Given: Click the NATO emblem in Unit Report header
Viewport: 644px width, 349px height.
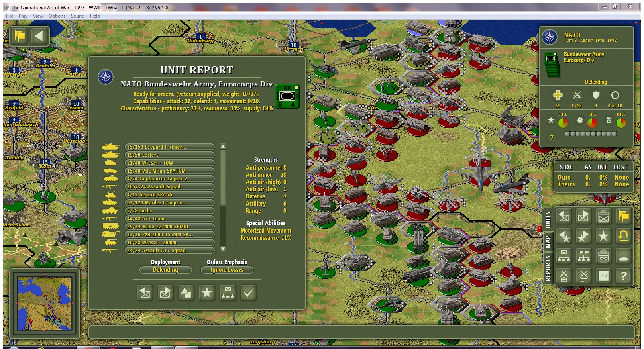Looking at the screenshot, I should coord(106,77).
